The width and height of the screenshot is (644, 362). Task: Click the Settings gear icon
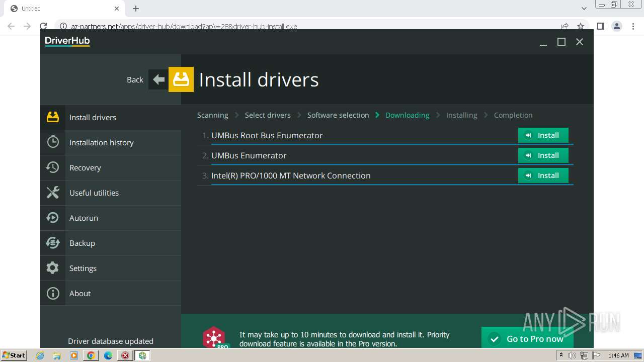(53, 268)
